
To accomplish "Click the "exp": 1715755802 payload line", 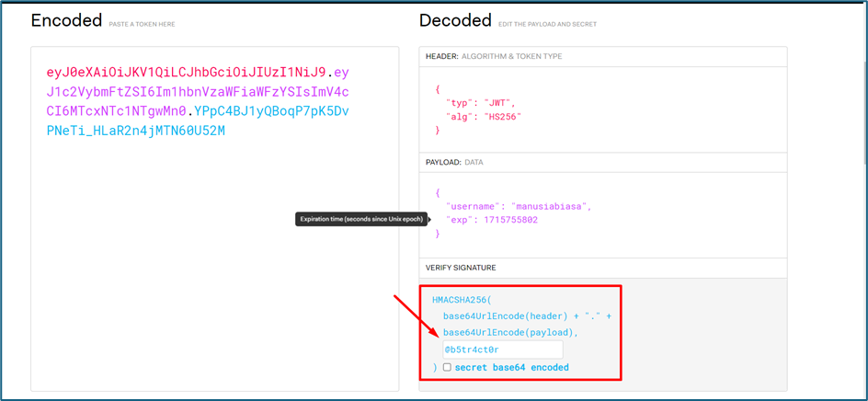I will tap(492, 220).
